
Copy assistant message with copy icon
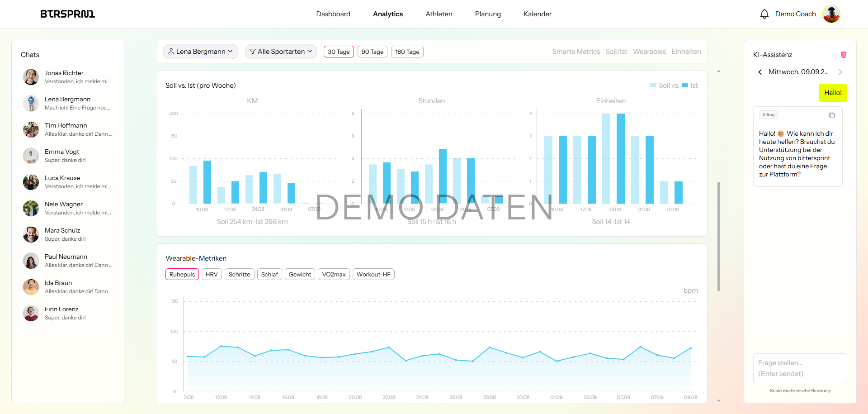pyautogui.click(x=831, y=115)
